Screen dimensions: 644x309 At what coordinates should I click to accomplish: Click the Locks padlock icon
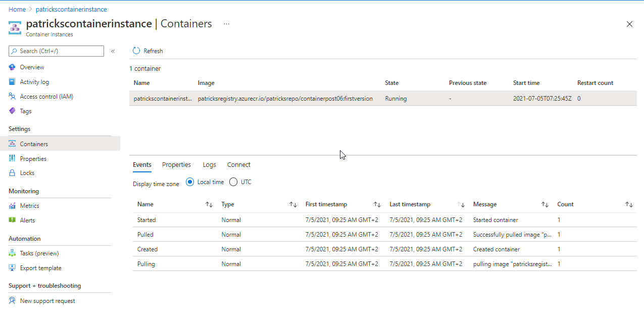pos(12,173)
